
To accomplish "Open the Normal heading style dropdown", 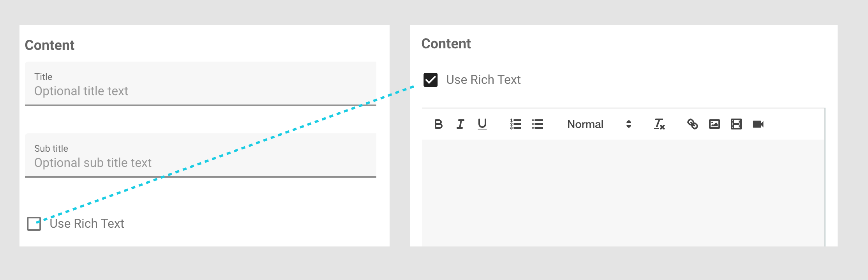I will click(585, 124).
